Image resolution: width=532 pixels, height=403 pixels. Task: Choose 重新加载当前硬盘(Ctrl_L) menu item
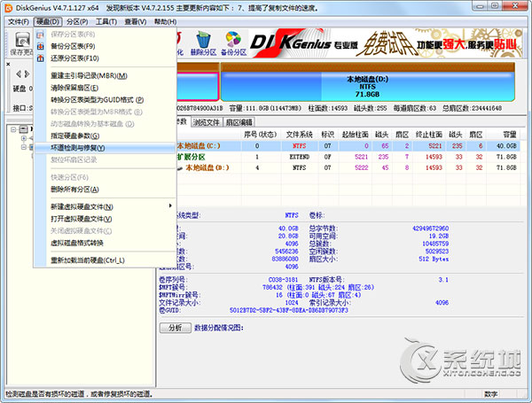(x=106, y=260)
